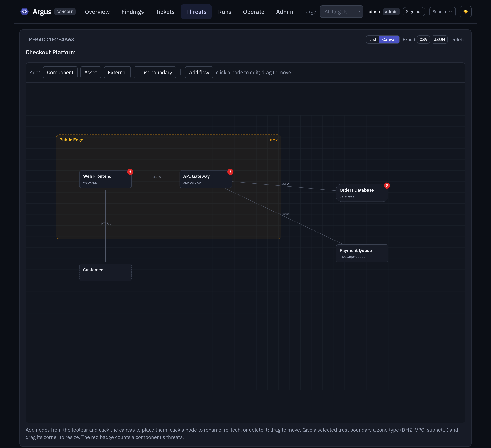Click the Add flow button
Viewport: 491px width, 448px height.
click(x=199, y=72)
